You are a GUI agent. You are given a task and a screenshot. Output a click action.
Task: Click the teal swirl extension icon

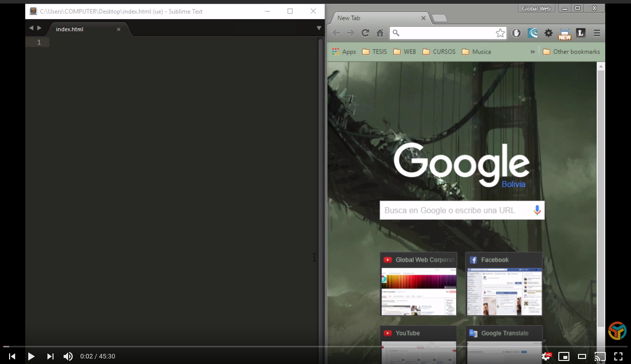533,33
